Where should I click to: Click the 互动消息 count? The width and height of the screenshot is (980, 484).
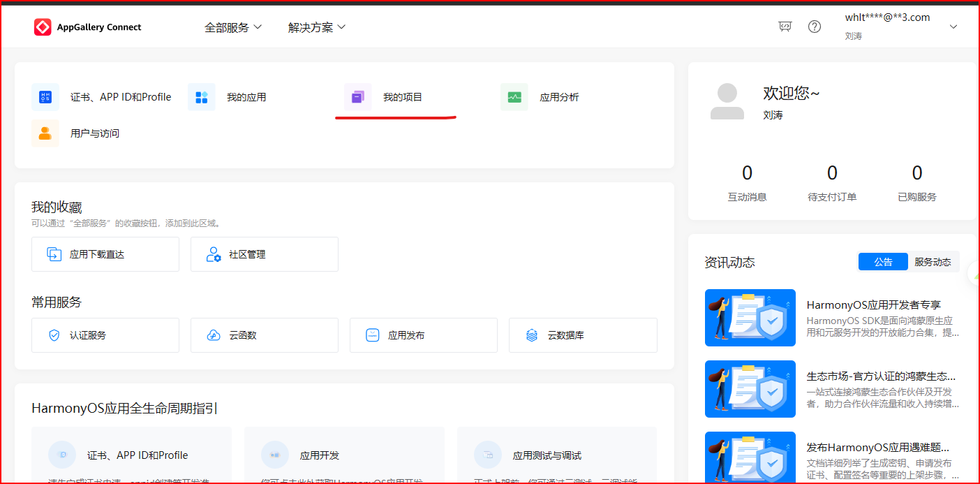[x=747, y=173]
